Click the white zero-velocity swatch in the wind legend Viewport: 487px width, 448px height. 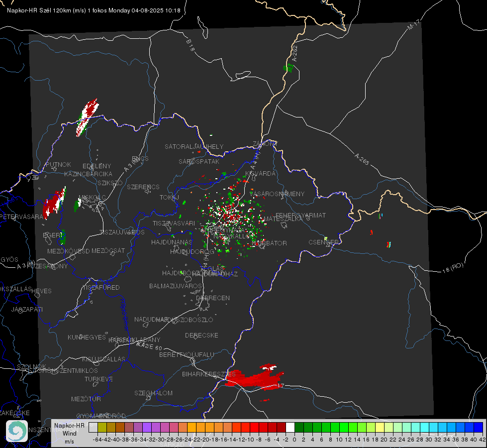pyautogui.click(x=290, y=428)
